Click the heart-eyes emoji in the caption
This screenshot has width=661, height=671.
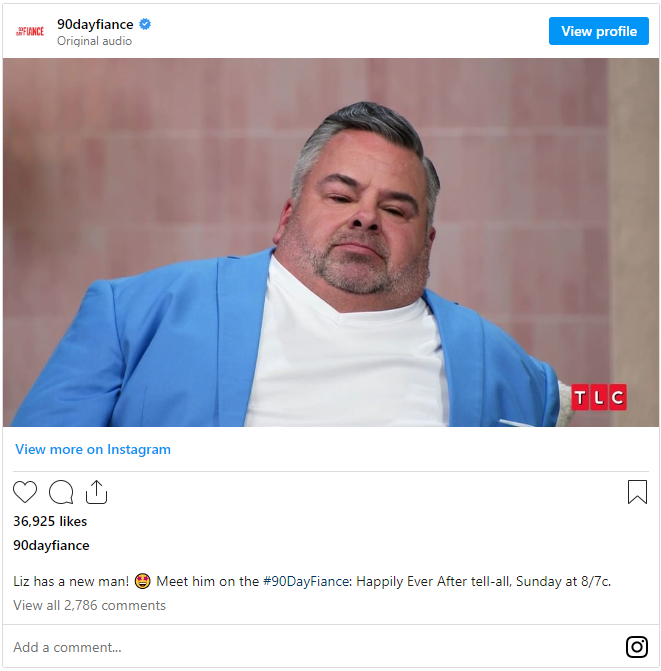point(142,581)
